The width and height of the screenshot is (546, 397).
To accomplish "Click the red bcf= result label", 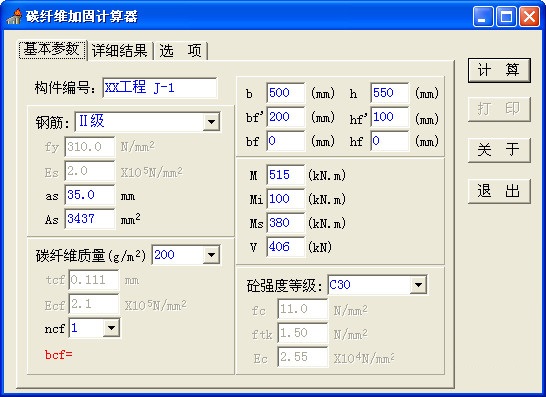I will [59, 355].
